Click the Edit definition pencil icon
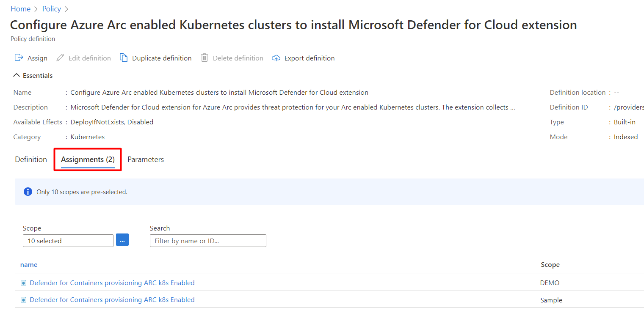 click(61, 58)
